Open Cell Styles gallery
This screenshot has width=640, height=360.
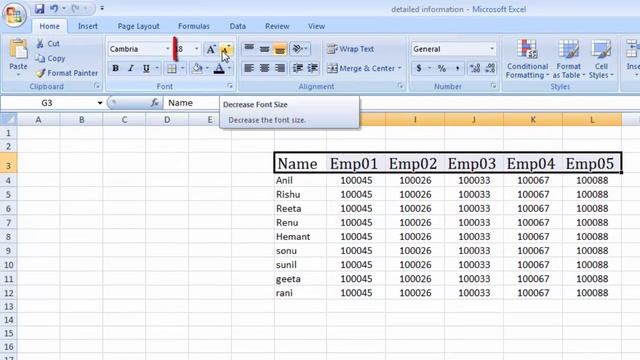[x=601, y=59]
